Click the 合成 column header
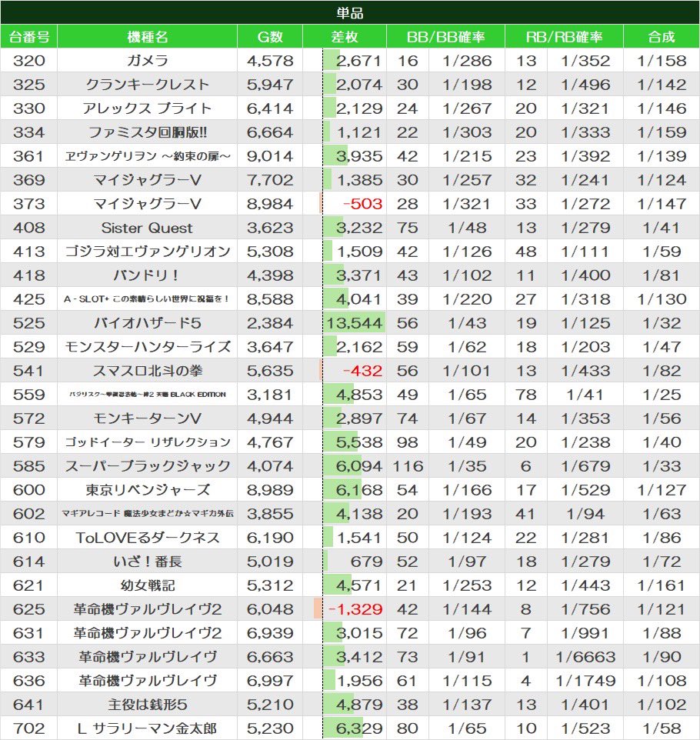Image resolution: width=700 pixels, height=740 pixels. coord(662,37)
